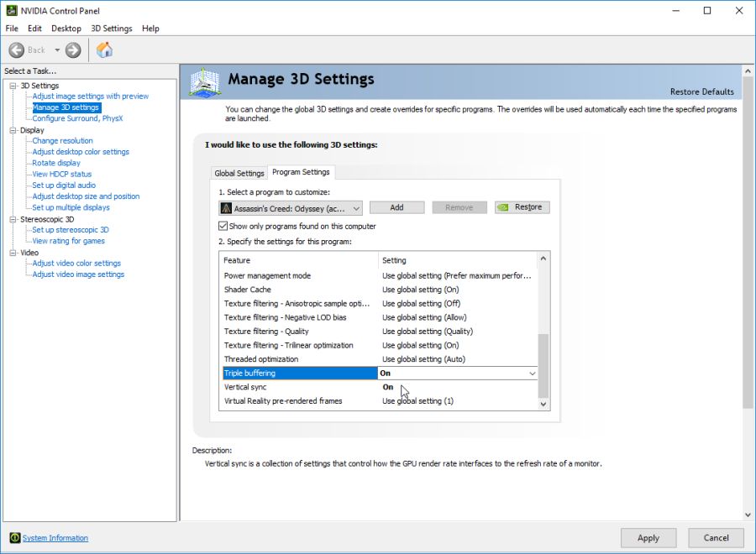The image size is (756, 554).
Task: Click the main panel scroll-up arrow
Action: coord(748,71)
